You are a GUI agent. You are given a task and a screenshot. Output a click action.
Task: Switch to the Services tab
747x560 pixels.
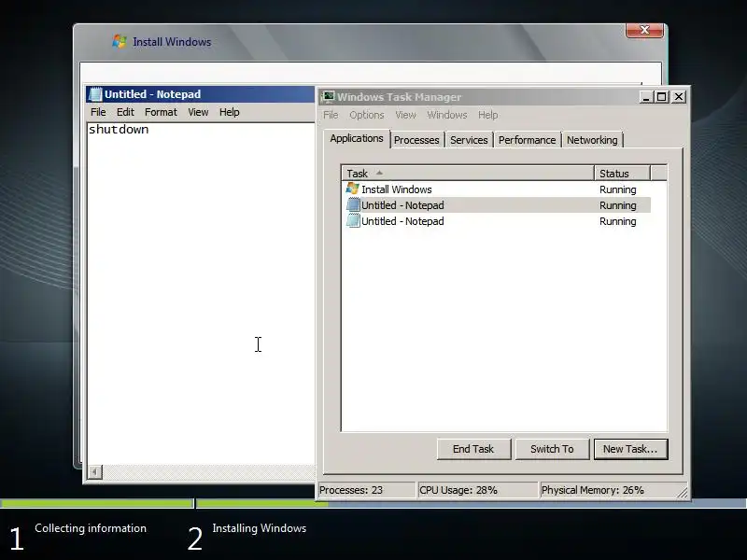(x=469, y=140)
